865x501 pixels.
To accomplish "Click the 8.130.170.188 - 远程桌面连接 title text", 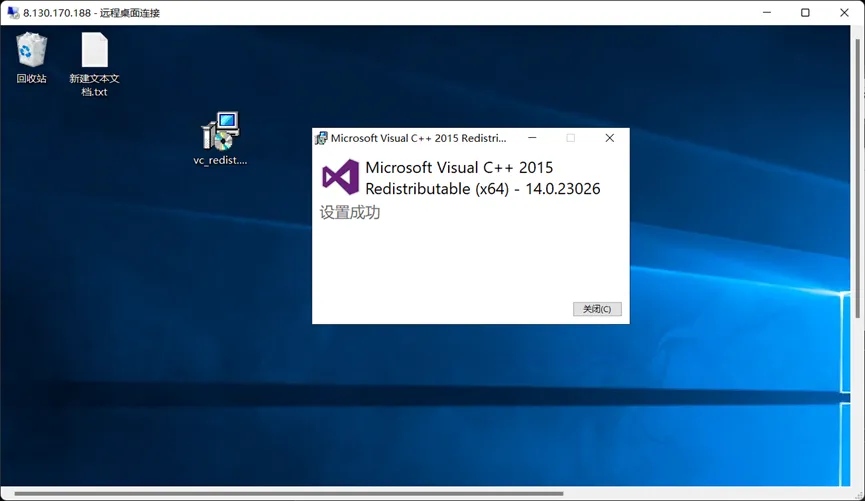I will (x=92, y=13).
